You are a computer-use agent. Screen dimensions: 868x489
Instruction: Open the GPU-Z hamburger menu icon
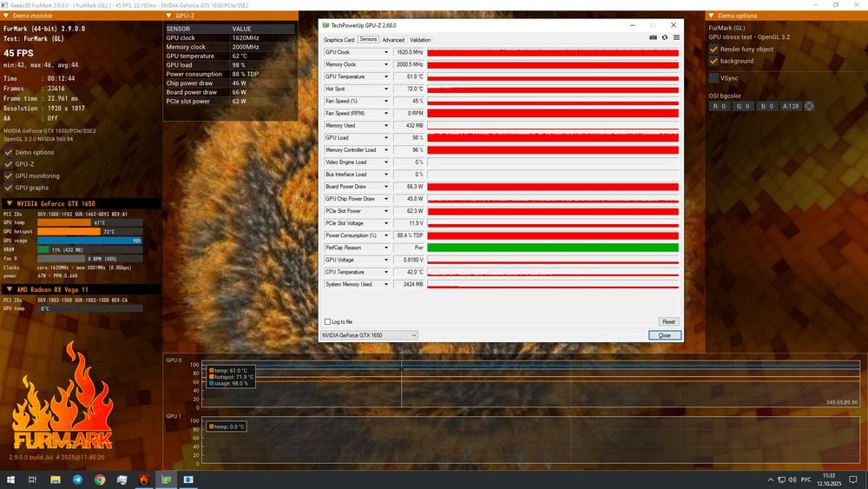click(676, 37)
